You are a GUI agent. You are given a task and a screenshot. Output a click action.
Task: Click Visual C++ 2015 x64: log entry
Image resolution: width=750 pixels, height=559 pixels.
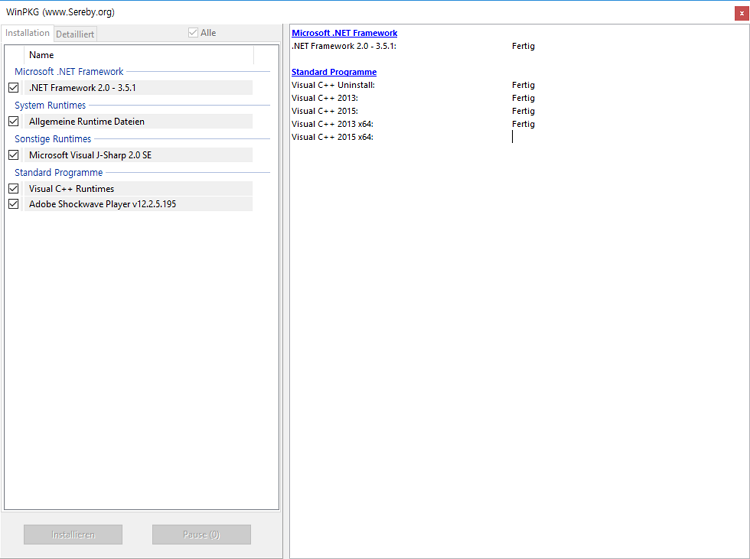(332, 137)
